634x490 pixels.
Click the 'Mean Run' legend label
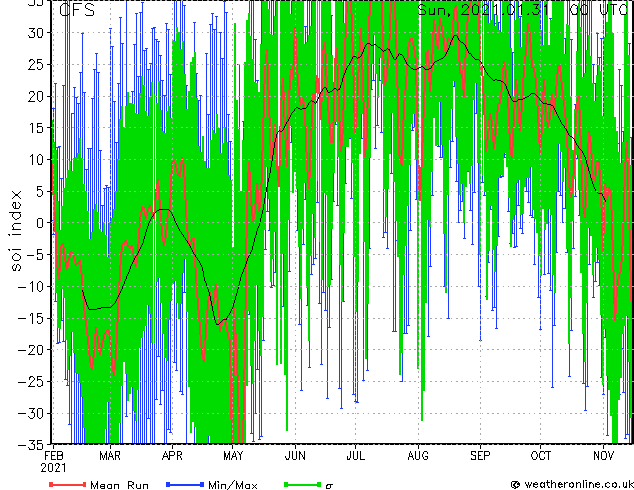(x=119, y=485)
